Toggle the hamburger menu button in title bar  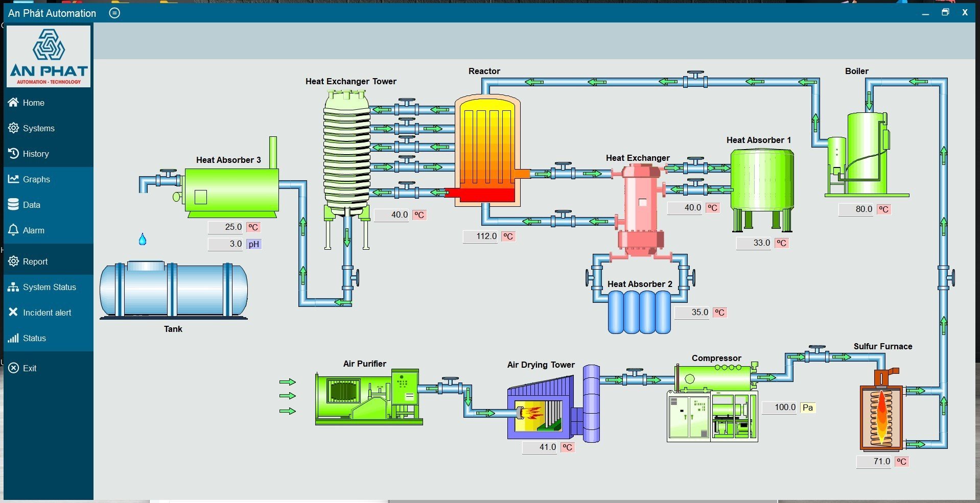[x=114, y=13]
